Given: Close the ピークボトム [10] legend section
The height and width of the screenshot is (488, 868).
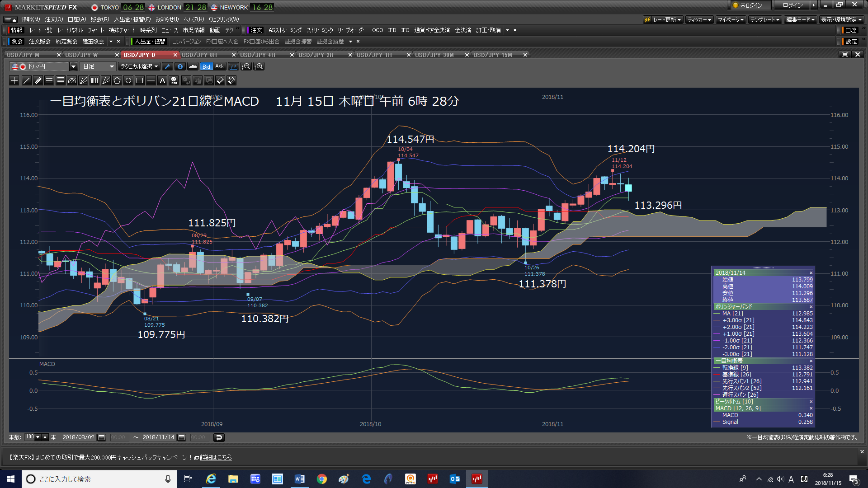Looking at the screenshot, I should click(x=811, y=402).
